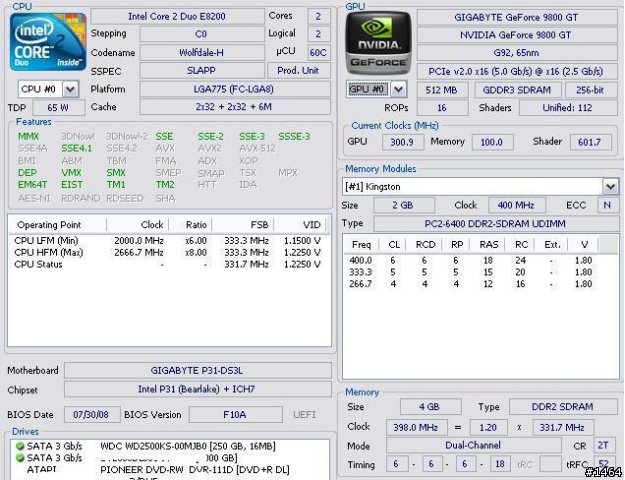Click the Prod. Unit field
Viewport: 625px width, 480px height.
(298, 71)
